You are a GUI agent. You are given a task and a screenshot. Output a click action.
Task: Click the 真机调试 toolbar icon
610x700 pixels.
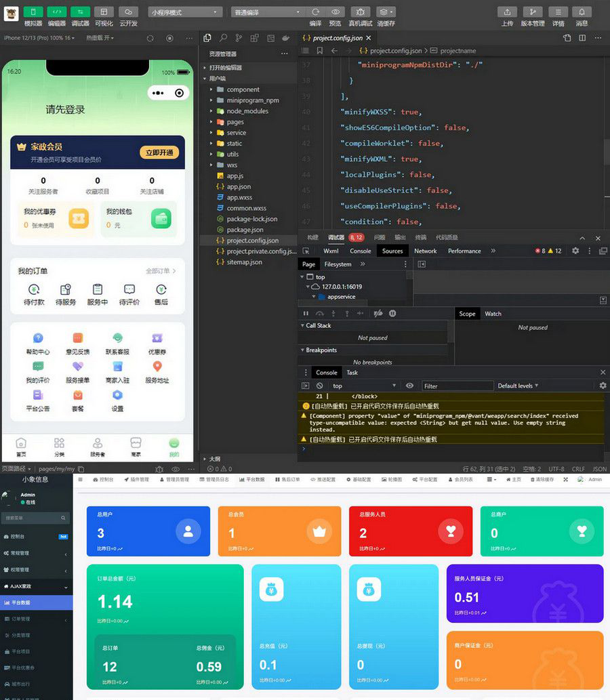click(x=359, y=12)
